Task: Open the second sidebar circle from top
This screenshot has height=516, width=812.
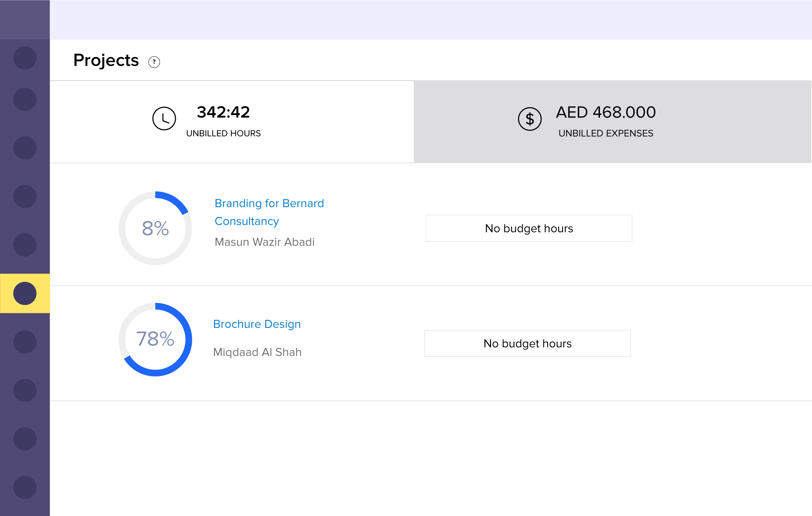Action: [25, 99]
